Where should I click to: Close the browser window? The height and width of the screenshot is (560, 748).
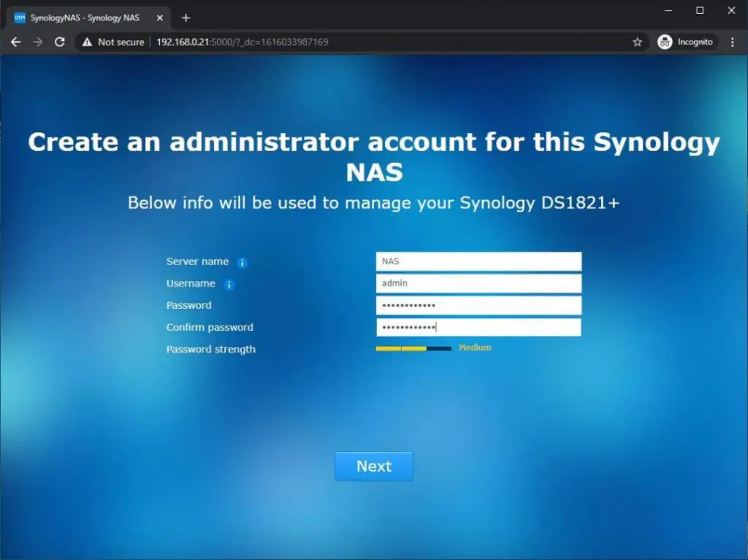731,10
